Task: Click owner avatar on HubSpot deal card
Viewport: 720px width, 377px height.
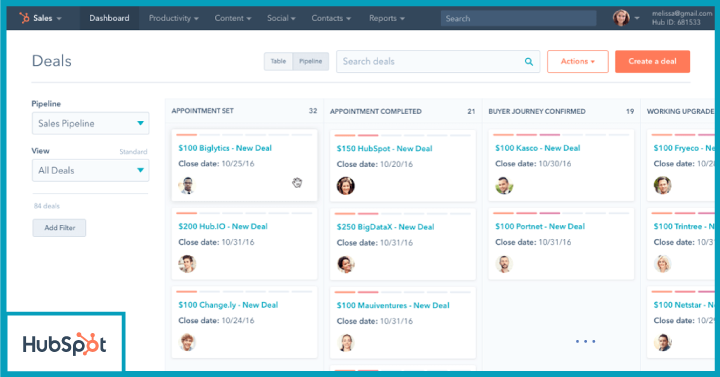Action: (345, 186)
